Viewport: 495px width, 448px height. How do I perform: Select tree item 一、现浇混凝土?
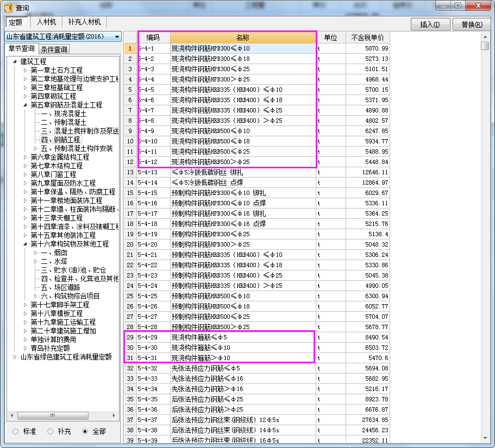pos(64,113)
